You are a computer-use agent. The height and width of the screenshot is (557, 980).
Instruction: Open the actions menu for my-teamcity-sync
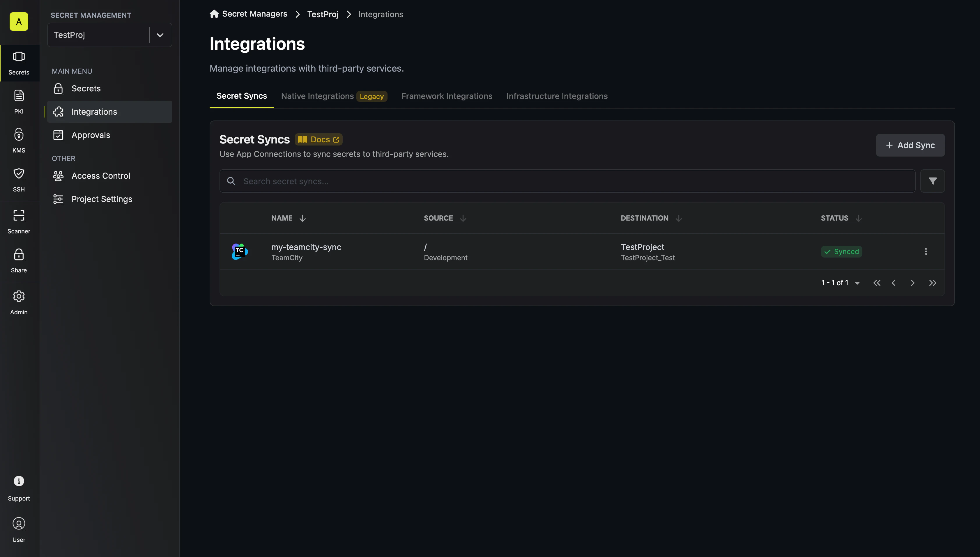pos(926,251)
